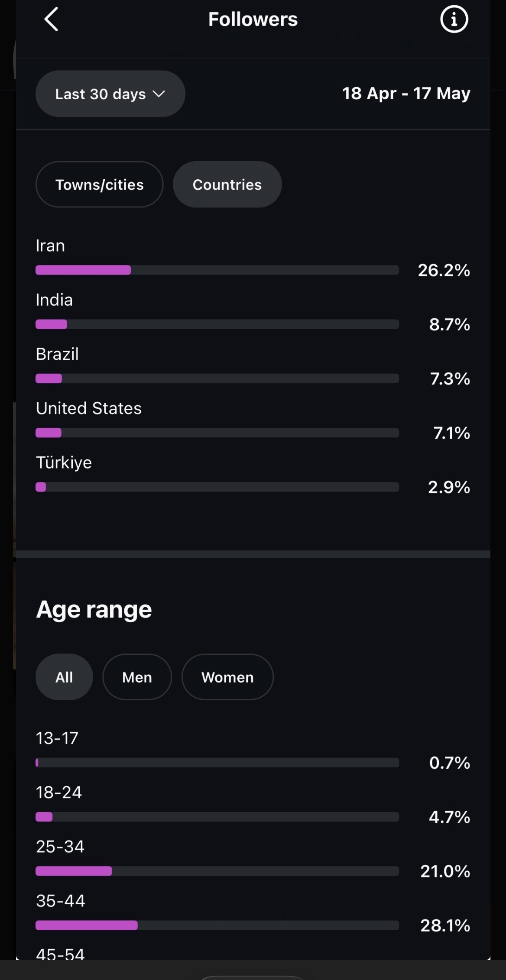
Task: Tap the 25-34 age range bar
Action: click(x=217, y=871)
